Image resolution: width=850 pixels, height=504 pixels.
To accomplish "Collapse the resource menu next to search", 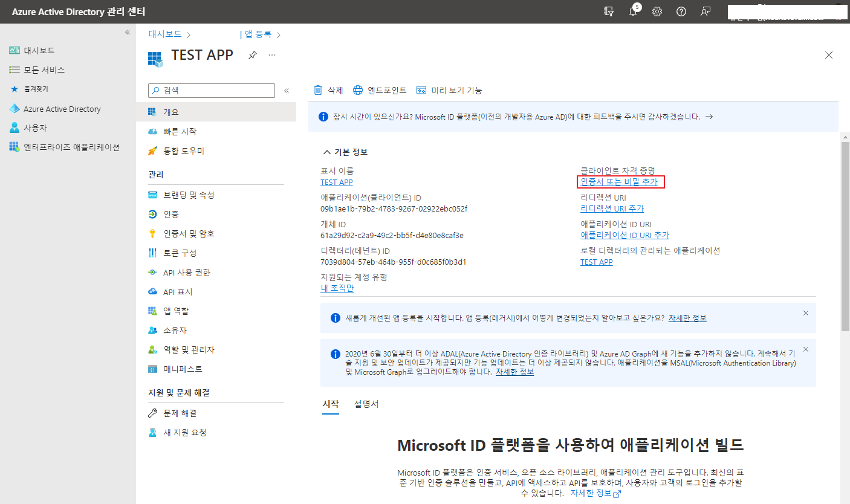I will point(287,91).
